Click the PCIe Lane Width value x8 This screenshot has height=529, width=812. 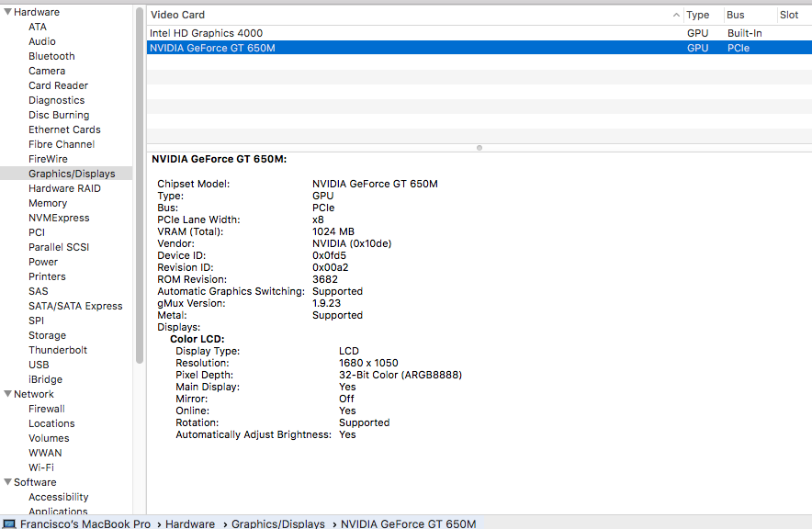coord(318,219)
